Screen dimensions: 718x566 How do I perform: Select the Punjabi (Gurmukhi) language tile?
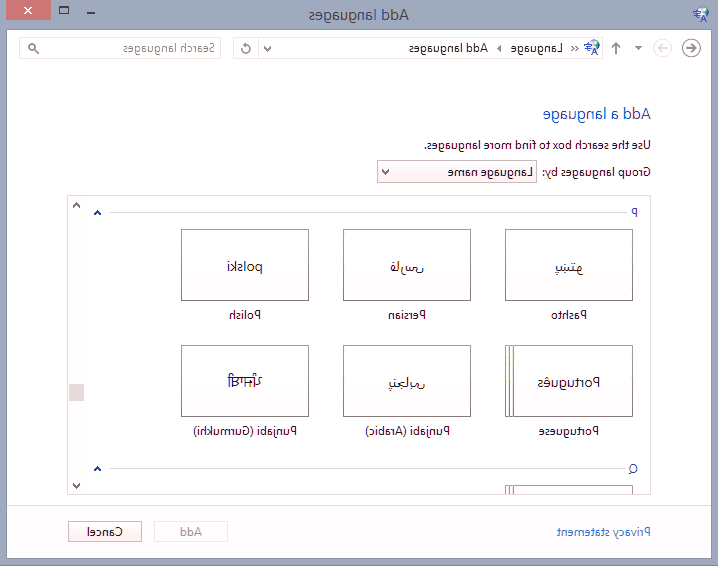(245, 381)
